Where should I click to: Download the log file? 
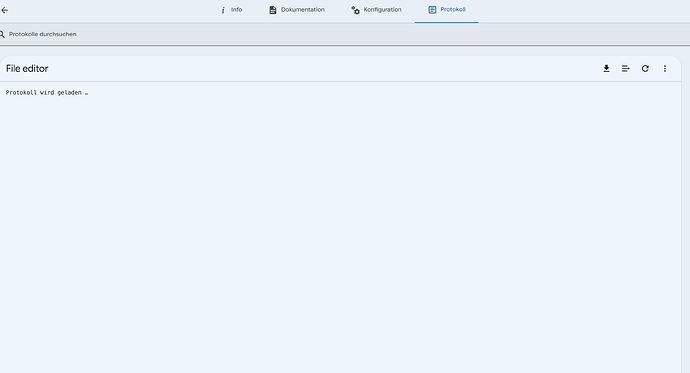[x=606, y=69]
